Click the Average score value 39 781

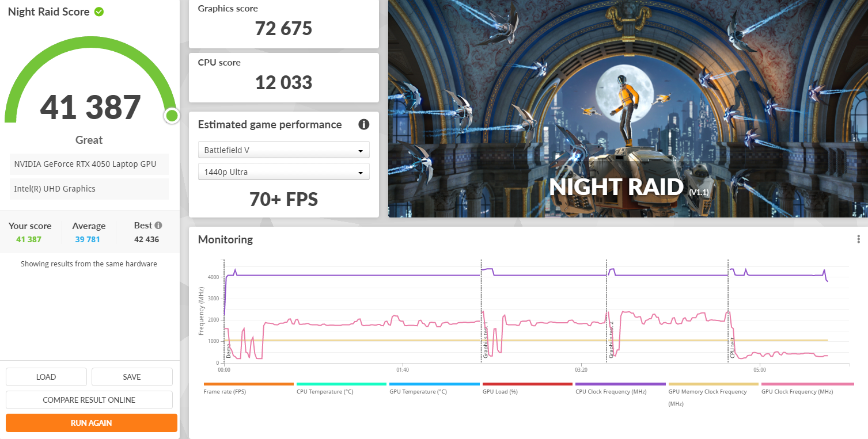(88, 239)
